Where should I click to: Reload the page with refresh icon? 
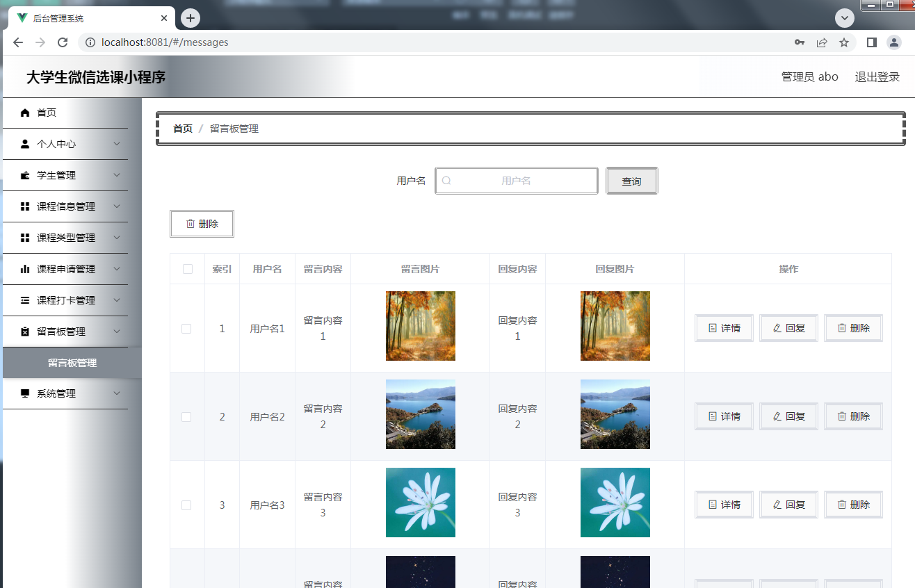(63, 42)
